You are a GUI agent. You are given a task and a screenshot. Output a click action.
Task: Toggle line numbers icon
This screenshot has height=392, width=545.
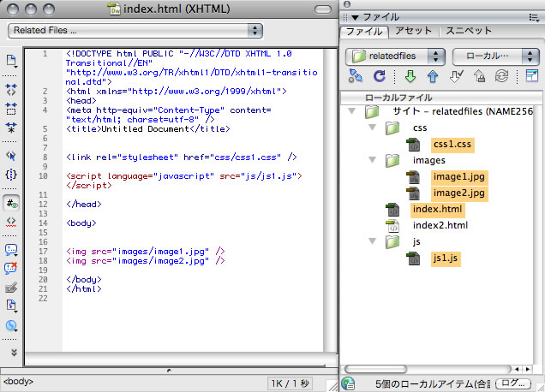click(x=11, y=203)
